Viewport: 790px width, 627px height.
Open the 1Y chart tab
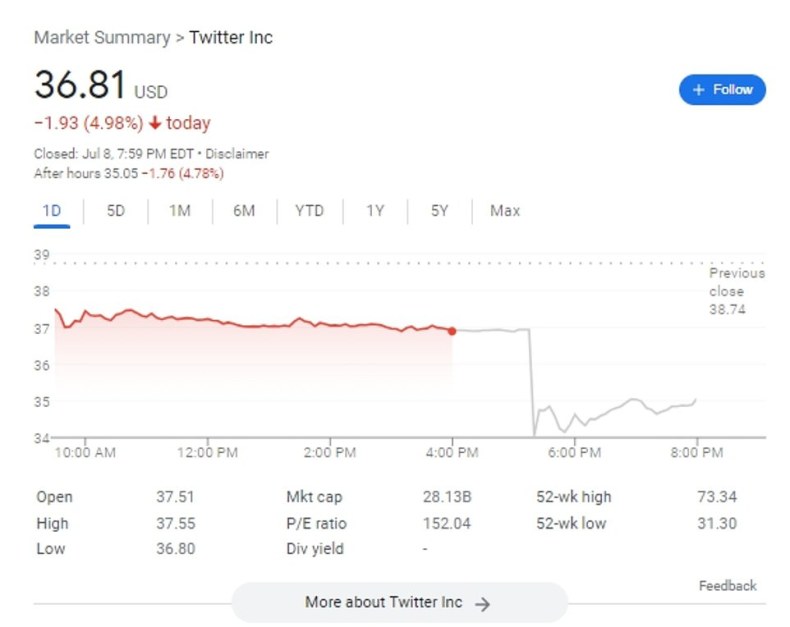[x=375, y=211]
